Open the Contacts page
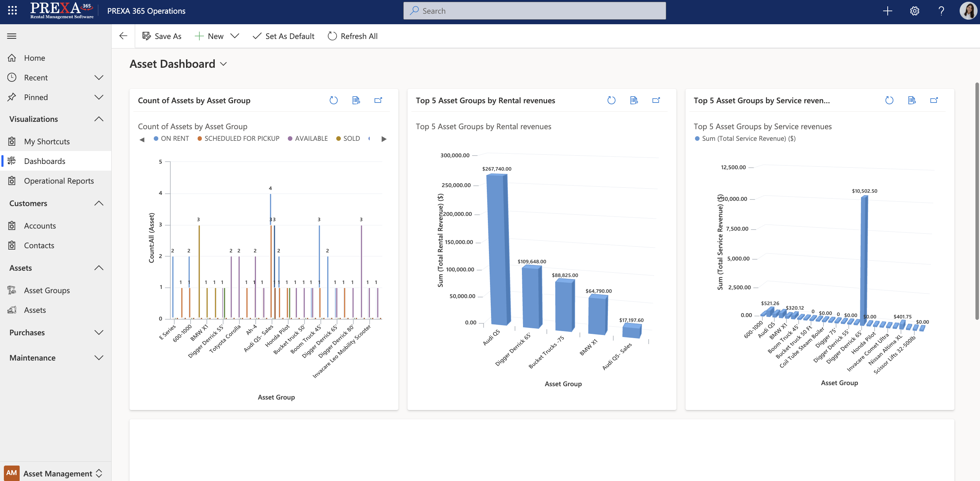Viewport: 980px width, 481px height. pyautogui.click(x=39, y=245)
